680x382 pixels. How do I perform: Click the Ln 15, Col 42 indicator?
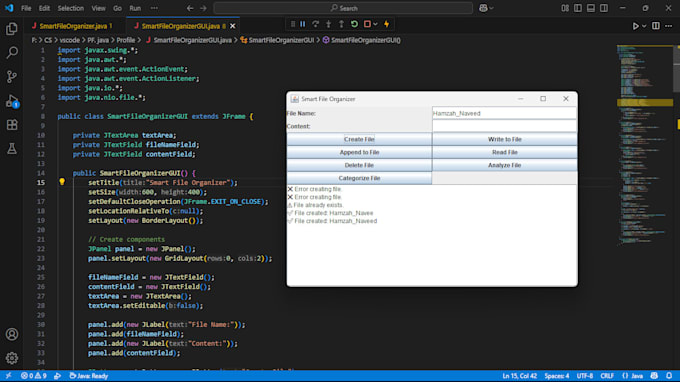tap(519, 376)
